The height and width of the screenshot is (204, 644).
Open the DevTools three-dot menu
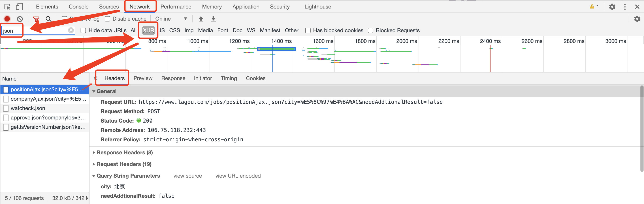click(x=625, y=7)
